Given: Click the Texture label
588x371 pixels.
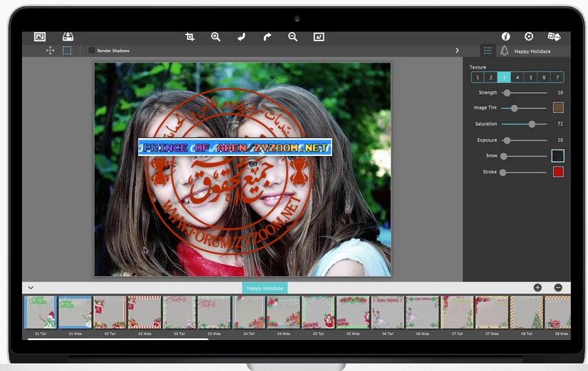Looking at the screenshot, I should point(477,67).
